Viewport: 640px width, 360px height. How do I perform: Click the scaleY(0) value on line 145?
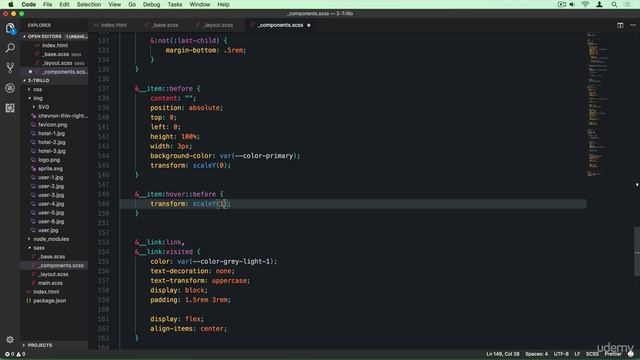(211, 165)
